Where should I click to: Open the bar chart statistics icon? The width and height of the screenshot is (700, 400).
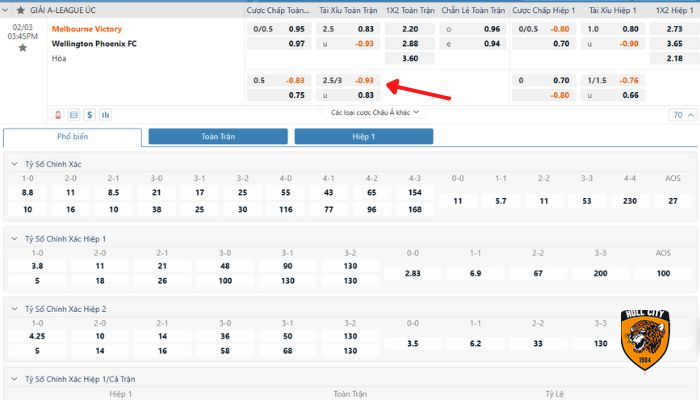(105, 114)
